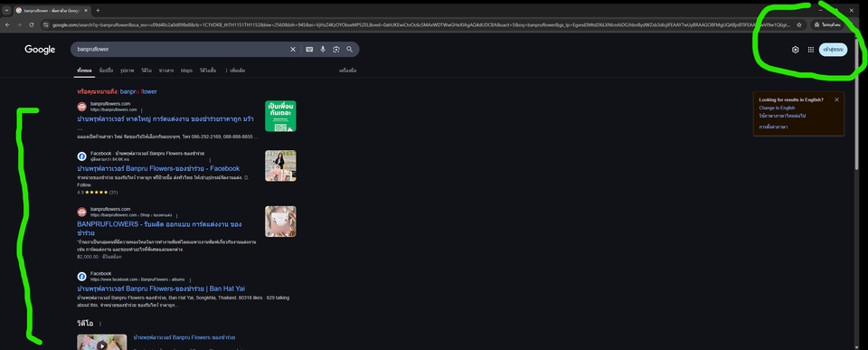Clear the search box with the X icon
This screenshot has width=868, height=350.
[293, 49]
